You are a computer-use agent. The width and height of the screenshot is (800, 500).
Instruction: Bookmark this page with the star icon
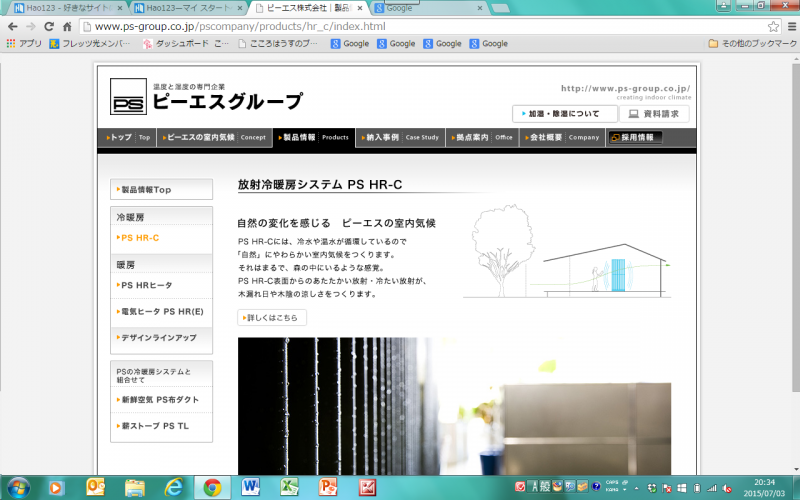(x=773, y=27)
